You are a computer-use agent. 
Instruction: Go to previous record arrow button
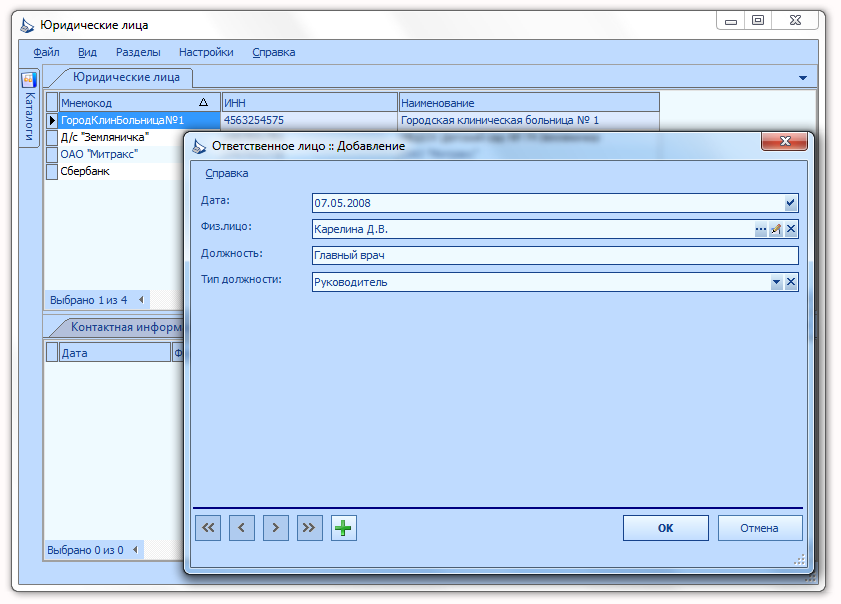coord(242,528)
